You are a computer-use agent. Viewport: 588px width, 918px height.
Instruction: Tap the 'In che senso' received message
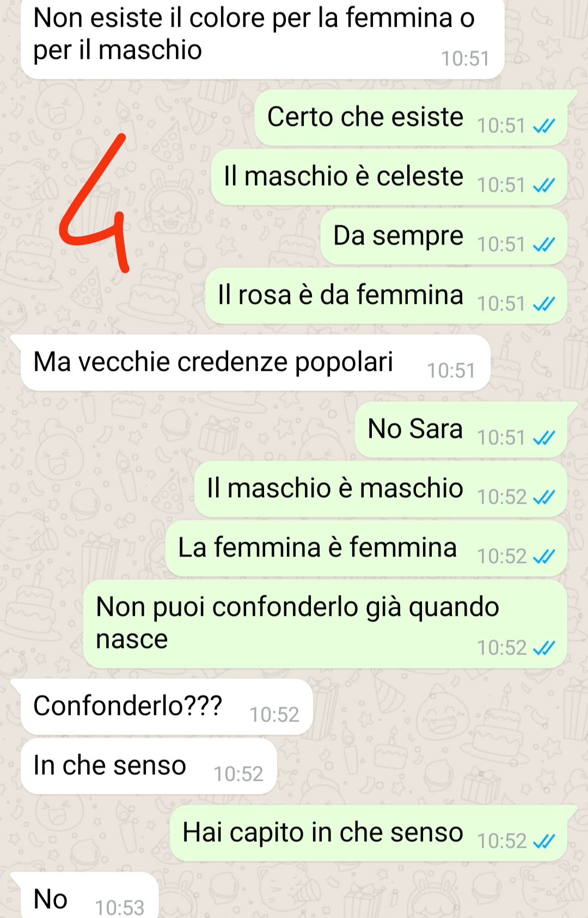pos(149,766)
